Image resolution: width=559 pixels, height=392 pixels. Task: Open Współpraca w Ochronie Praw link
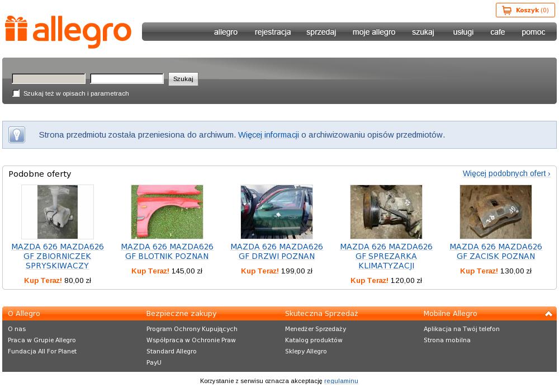click(x=191, y=340)
